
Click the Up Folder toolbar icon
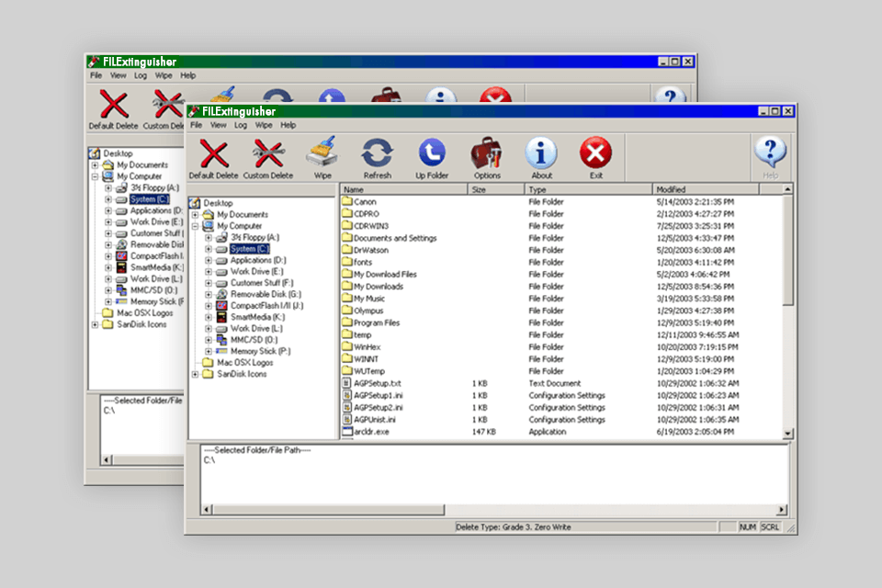click(x=432, y=153)
